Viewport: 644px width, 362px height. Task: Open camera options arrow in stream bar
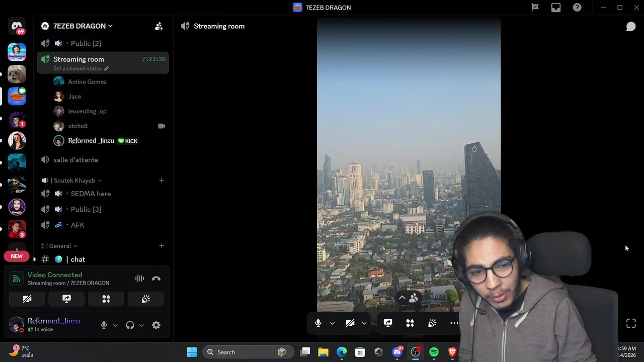click(x=364, y=323)
